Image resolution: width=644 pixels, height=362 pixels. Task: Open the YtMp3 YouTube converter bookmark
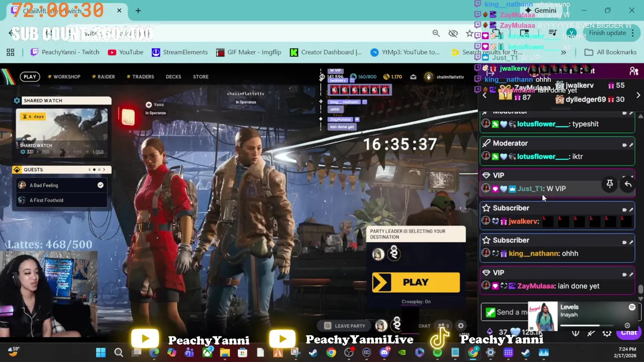tap(405, 52)
